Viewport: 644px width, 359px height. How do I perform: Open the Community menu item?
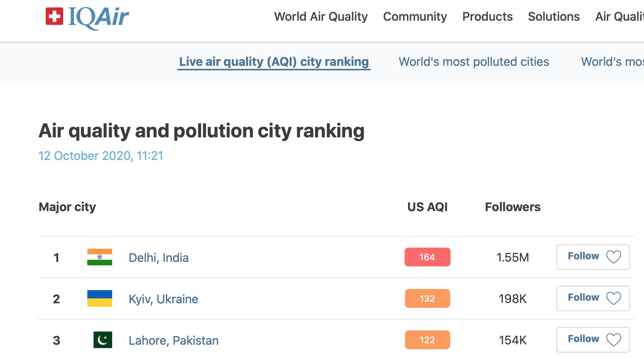(415, 17)
